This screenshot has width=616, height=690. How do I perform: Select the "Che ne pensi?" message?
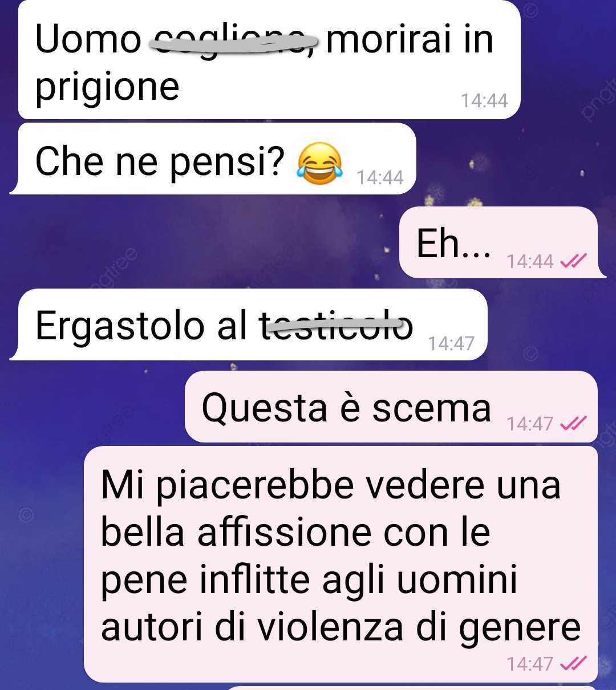pyautogui.click(x=213, y=159)
